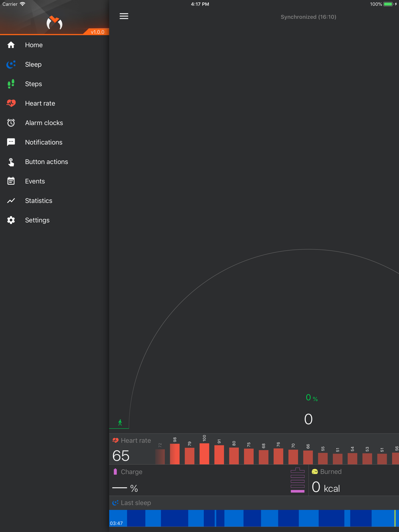This screenshot has width=399, height=532.
Task: Click the Statistics line chart icon
Action: [11, 201]
